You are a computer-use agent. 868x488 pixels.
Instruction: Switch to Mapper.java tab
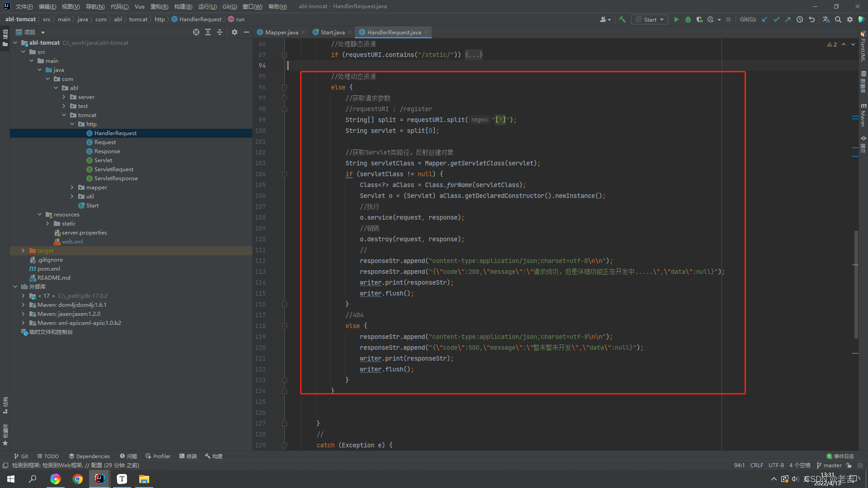pos(281,32)
